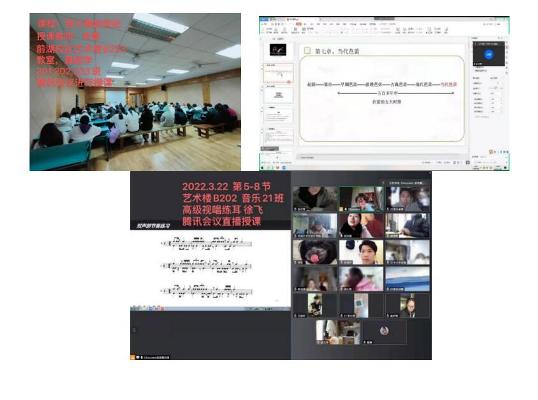Screen dimensions: 538x400
Task: Click the red highlighted ribbon tab in WPS
Action: (299, 24)
